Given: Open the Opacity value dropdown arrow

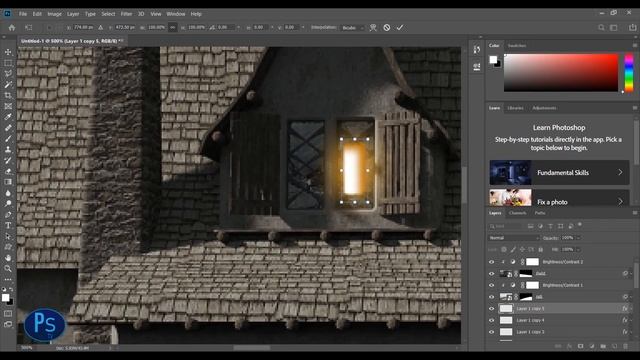Looking at the screenshot, I should click(x=578, y=238).
